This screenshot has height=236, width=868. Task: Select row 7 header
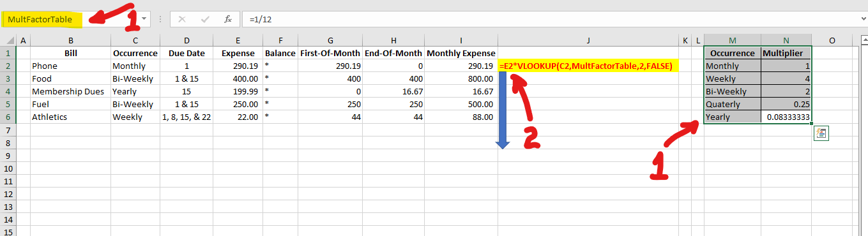[x=9, y=130]
